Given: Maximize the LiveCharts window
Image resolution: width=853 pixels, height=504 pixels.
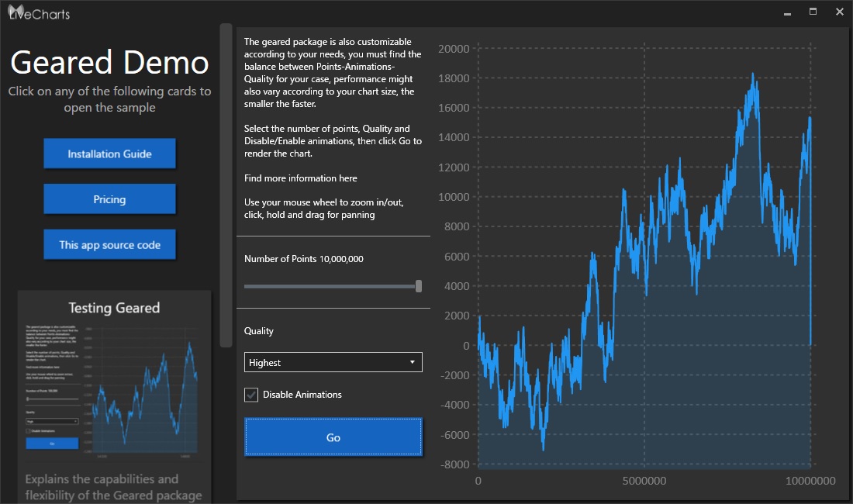Looking at the screenshot, I should [x=813, y=12].
